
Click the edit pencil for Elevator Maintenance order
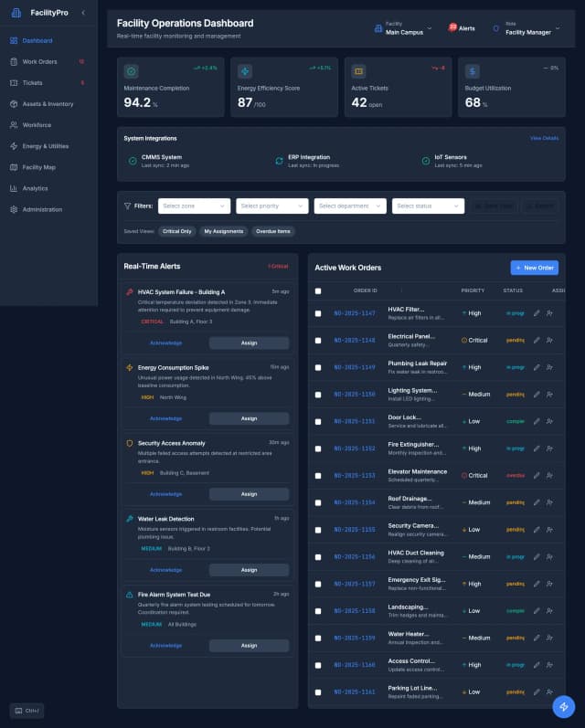[537, 476]
